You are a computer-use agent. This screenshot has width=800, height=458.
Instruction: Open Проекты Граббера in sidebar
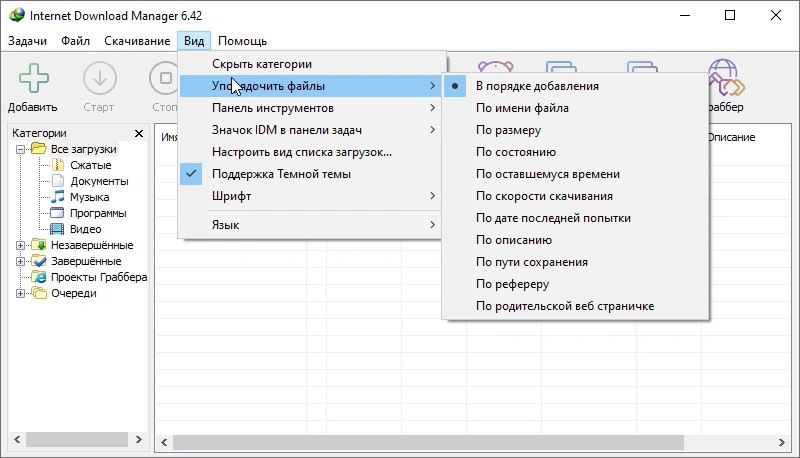coord(98,277)
